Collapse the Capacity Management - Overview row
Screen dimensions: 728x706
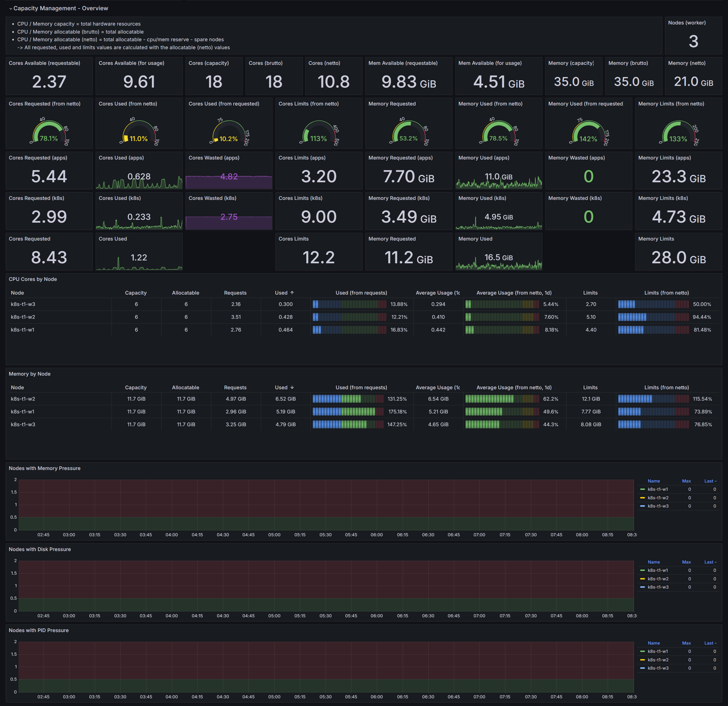point(11,9)
